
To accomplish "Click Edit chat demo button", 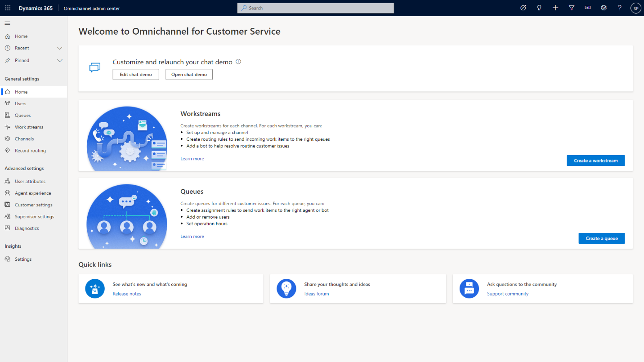I will click(x=135, y=74).
